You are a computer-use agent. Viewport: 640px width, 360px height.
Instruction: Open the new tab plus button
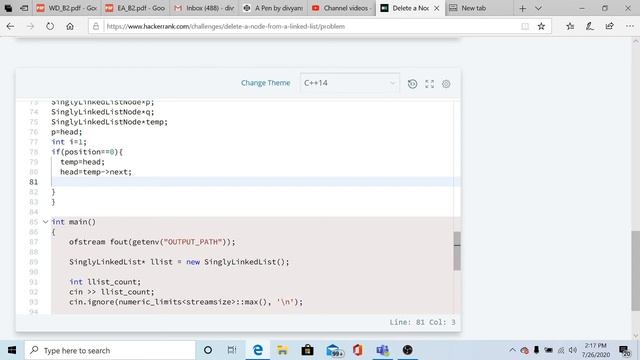pyautogui.click(x=522, y=8)
